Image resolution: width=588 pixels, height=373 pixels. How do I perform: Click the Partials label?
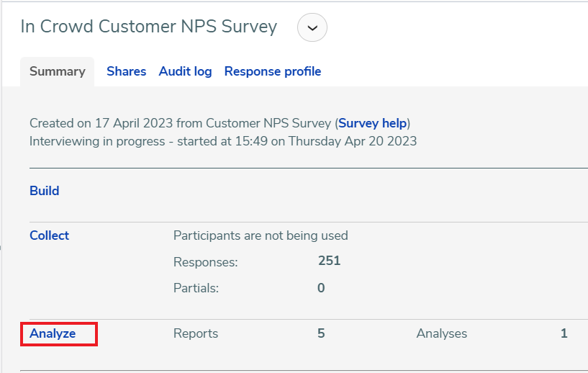click(x=196, y=288)
